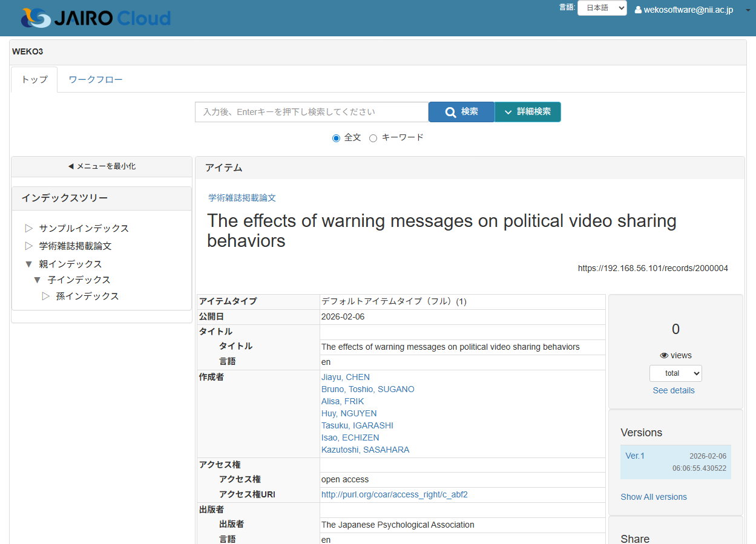Expand the 学術雑誌掲載論文 tree arrow
Image resolution: width=756 pixels, height=544 pixels.
[x=28, y=246]
